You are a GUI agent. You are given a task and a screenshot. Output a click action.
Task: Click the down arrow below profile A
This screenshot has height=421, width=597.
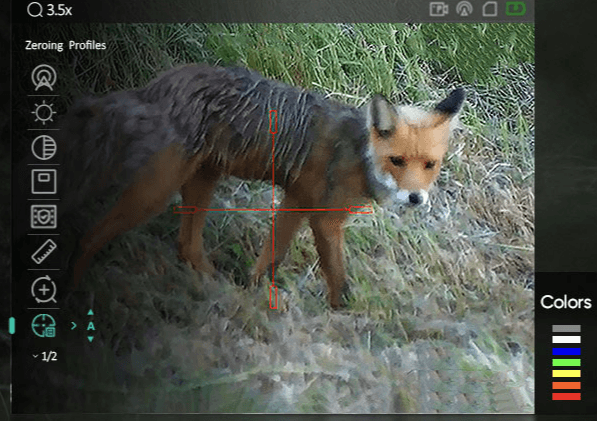[x=90, y=339]
